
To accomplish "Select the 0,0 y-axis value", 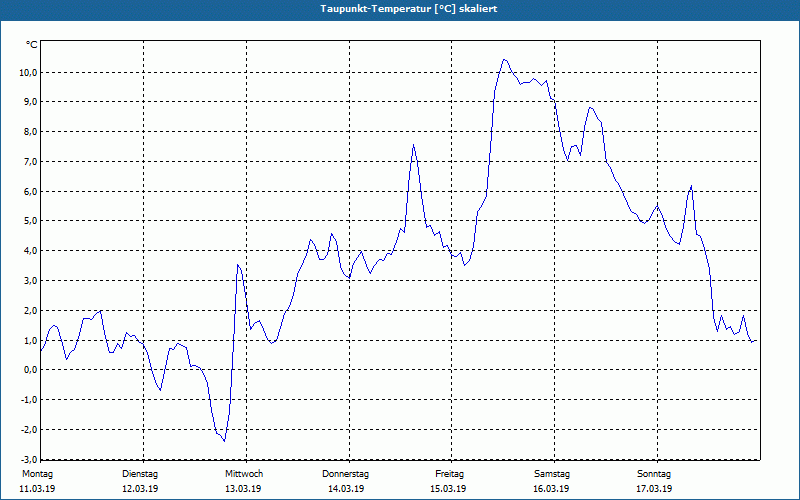I will pyautogui.click(x=30, y=370).
